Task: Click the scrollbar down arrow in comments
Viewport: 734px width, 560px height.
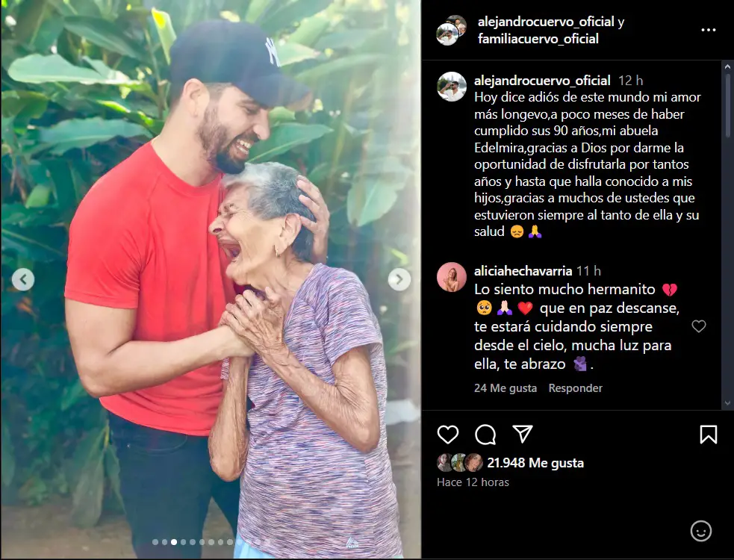Action: (727, 402)
